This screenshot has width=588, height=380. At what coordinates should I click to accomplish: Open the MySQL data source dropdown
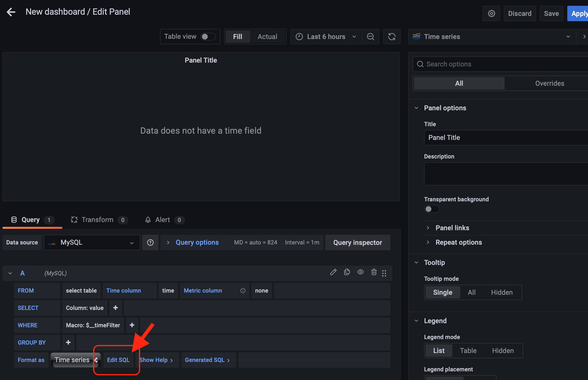tap(92, 242)
